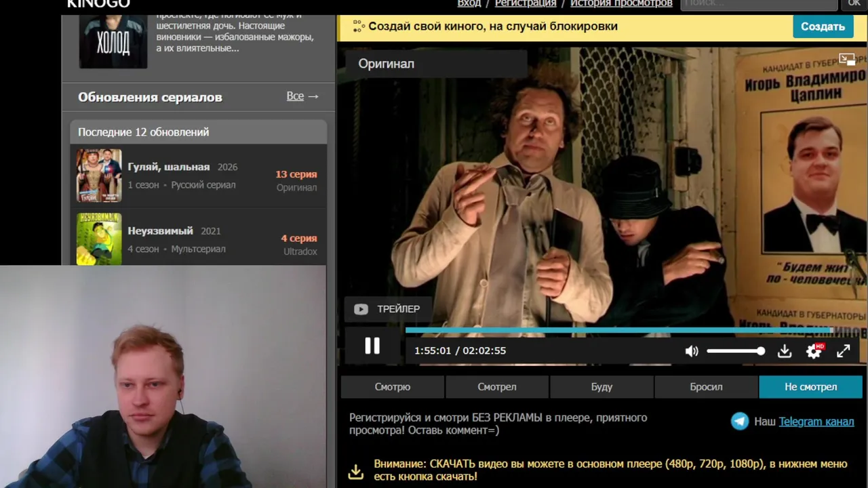Click the 'Гуляй, шальная' poster thumbnail
The height and width of the screenshot is (488, 868).
tap(99, 176)
